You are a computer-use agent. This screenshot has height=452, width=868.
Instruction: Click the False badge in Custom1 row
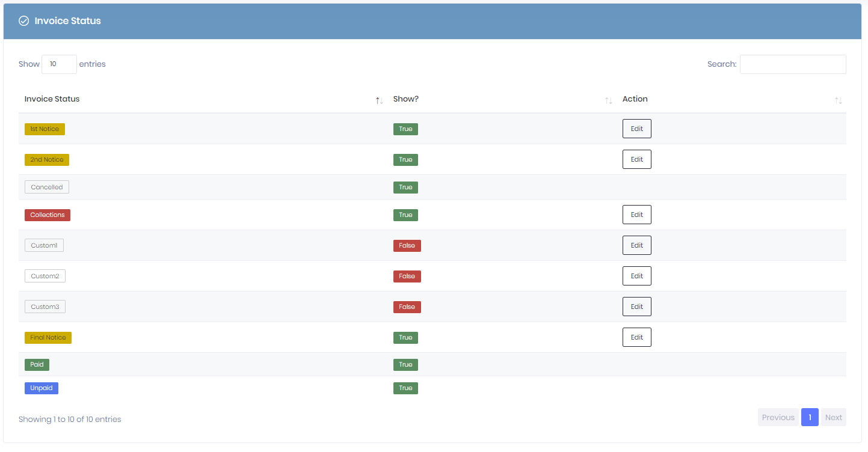point(407,246)
